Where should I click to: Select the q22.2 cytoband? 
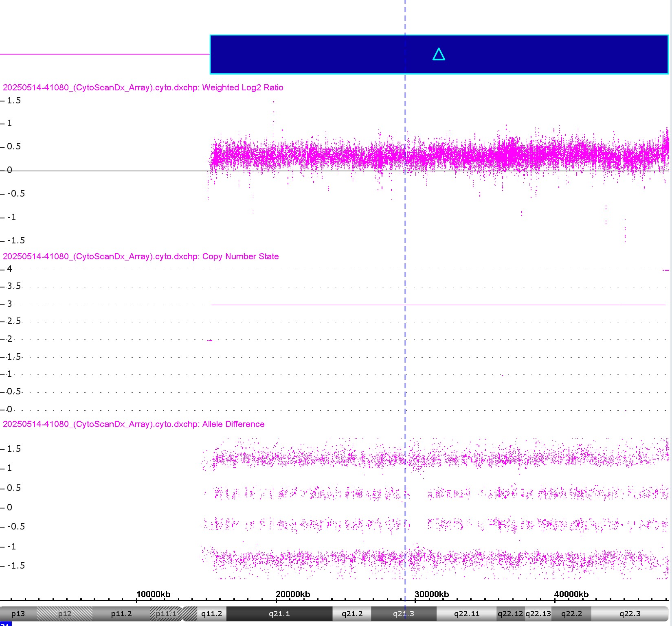pyautogui.click(x=571, y=614)
